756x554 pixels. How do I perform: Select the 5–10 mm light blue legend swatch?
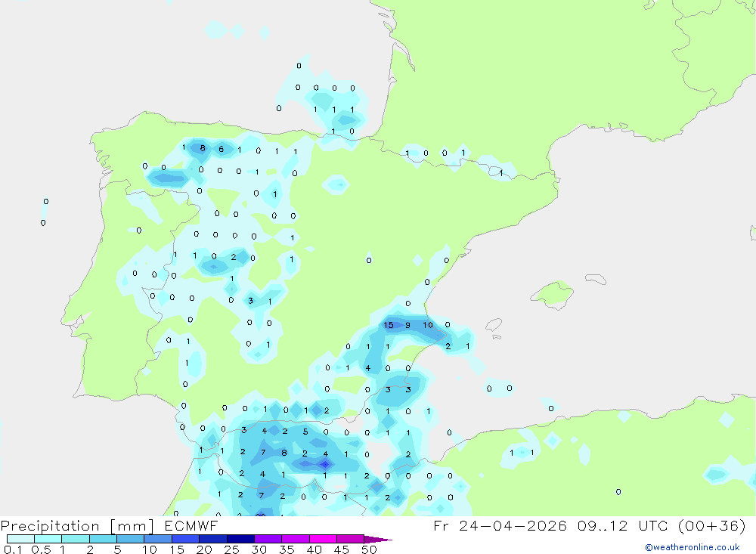tap(131, 539)
